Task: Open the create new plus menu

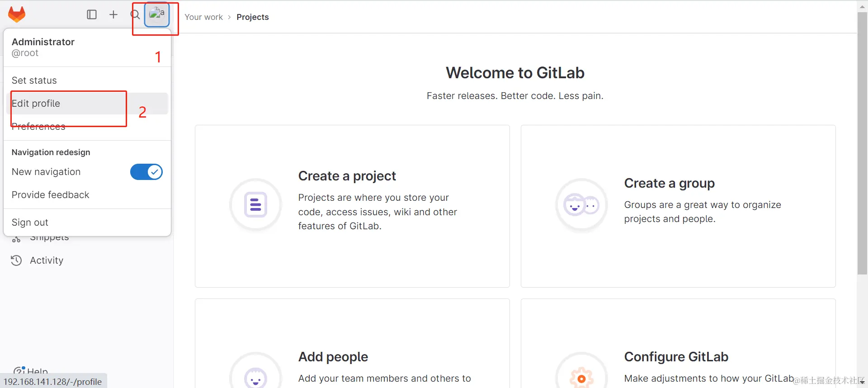Action: pos(113,14)
